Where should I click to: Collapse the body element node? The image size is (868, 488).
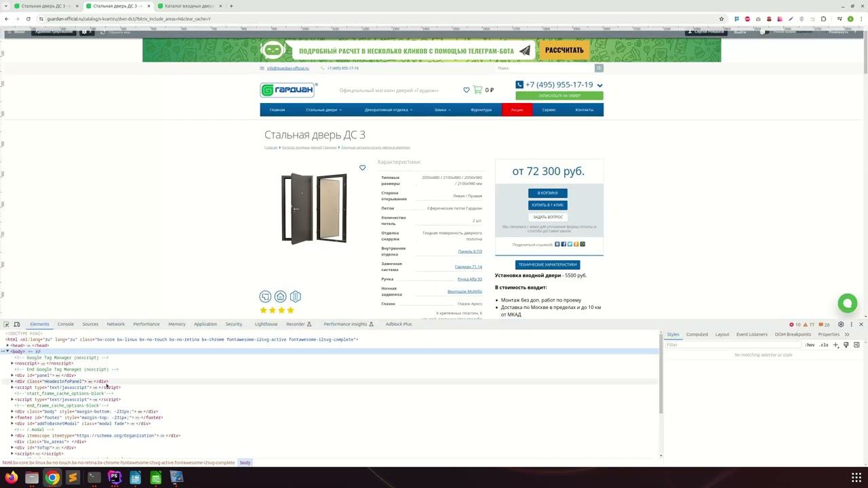coord(7,351)
